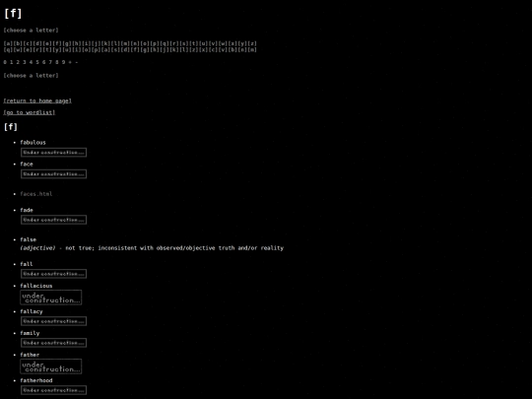Select [x] in the QWERTY-order row
The image size is (532, 399).
[204, 49]
